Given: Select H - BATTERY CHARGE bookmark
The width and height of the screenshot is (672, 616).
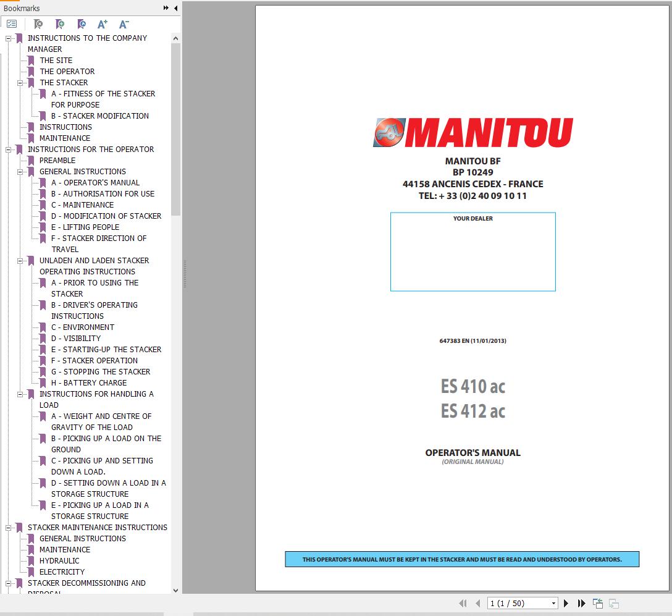Looking at the screenshot, I should (89, 383).
